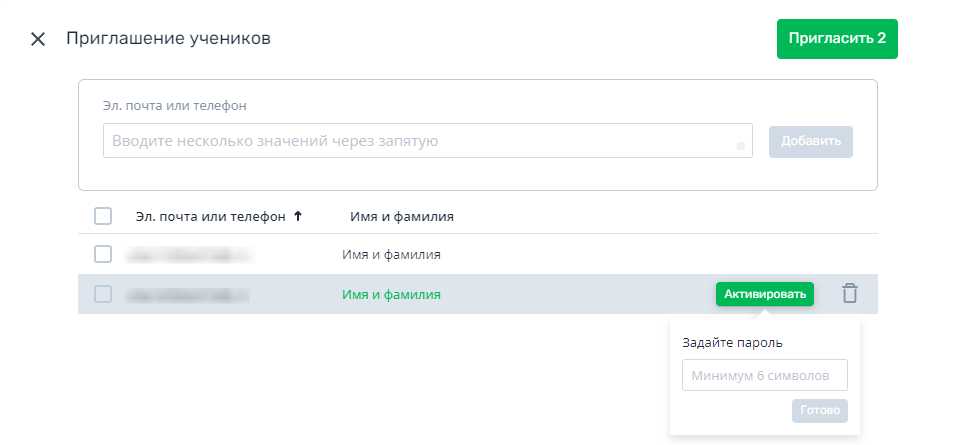Screen dimensions: 955x445
Task: Edit Имя и фамилия in the first row
Action: [x=391, y=254]
